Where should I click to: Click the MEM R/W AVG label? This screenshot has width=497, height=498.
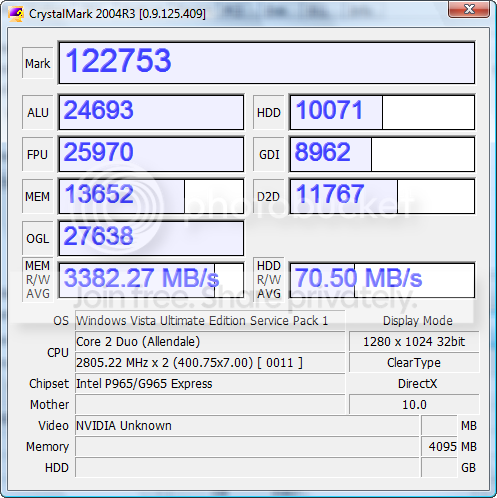38,280
